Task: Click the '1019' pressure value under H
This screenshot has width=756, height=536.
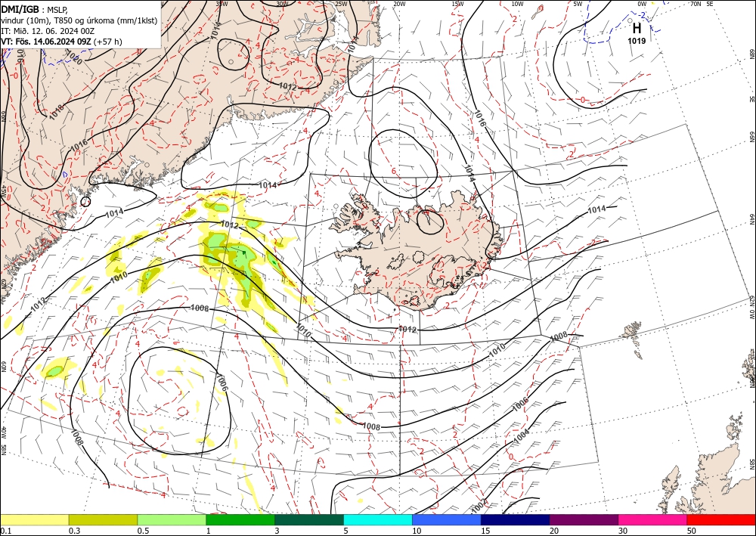Action: (x=637, y=41)
